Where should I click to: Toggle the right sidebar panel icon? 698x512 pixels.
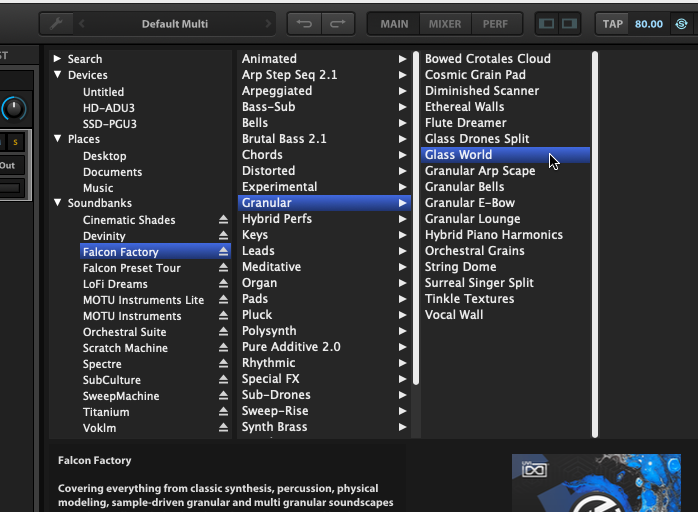pyautogui.click(x=569, y=24)
